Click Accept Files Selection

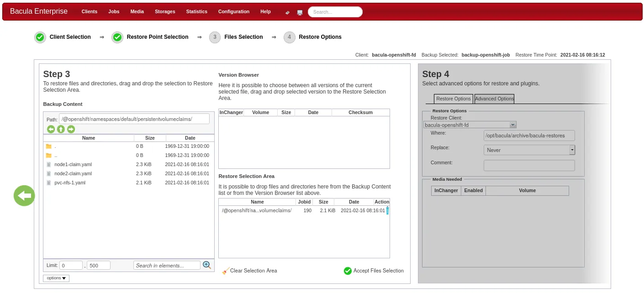click(374, 271)
